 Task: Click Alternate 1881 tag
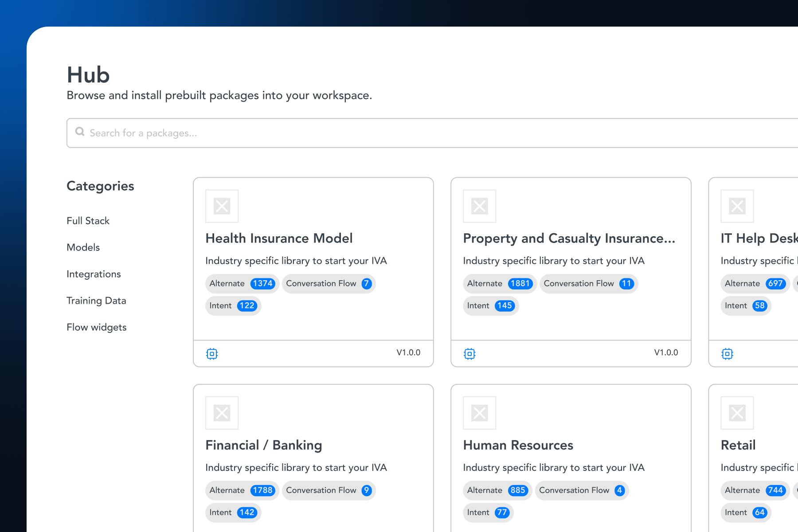pos(500,284)
